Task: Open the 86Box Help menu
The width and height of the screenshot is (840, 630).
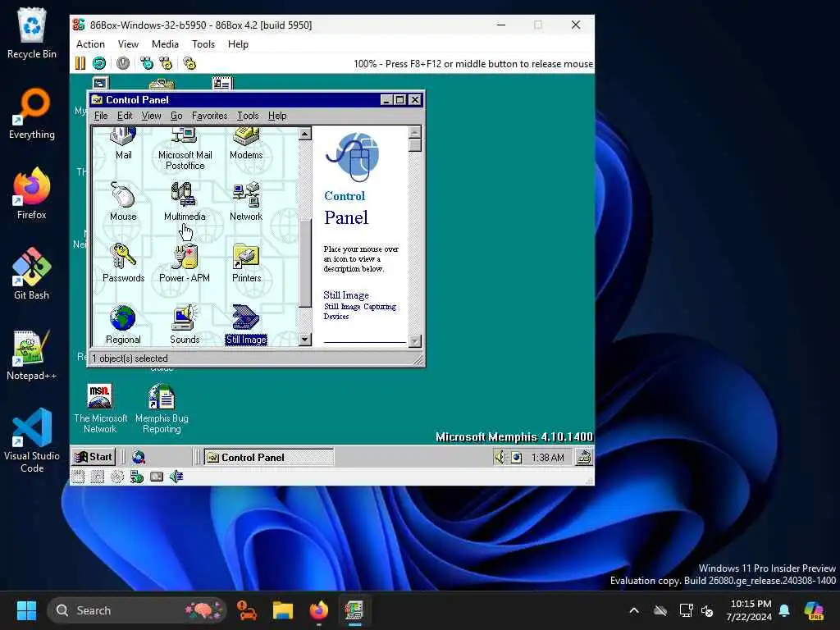Action: pos(238,44)
